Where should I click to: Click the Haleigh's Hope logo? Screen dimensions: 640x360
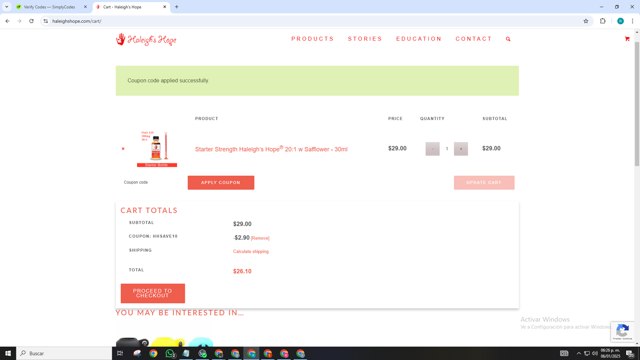click(x=146, y=40)
